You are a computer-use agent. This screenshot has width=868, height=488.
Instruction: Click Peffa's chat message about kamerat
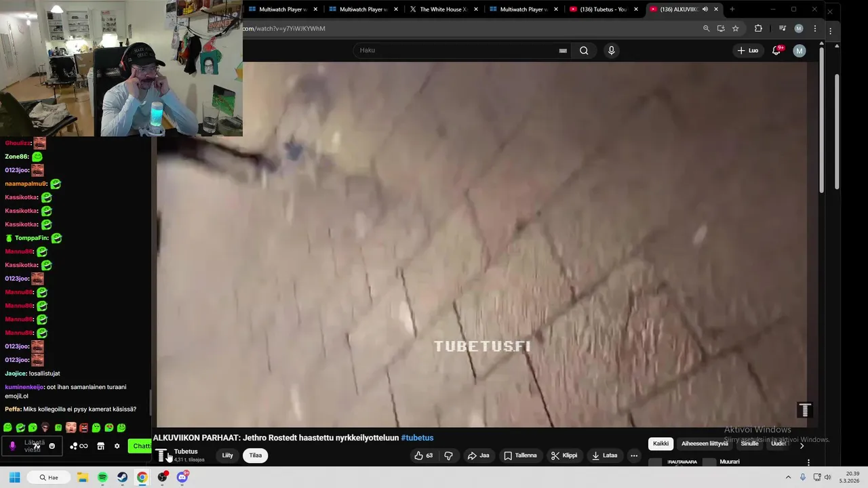[x=71, y=409]
